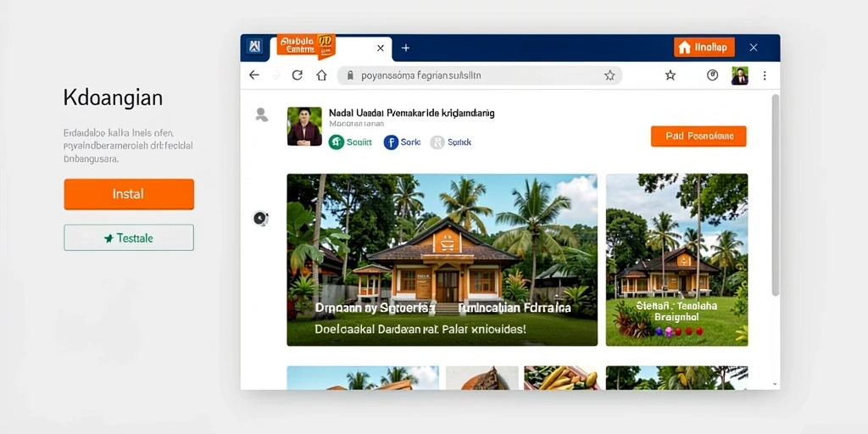Click the orange Pad Pesnaoione button
Viewport: 868px width, 434px height.
click(698, 136)
